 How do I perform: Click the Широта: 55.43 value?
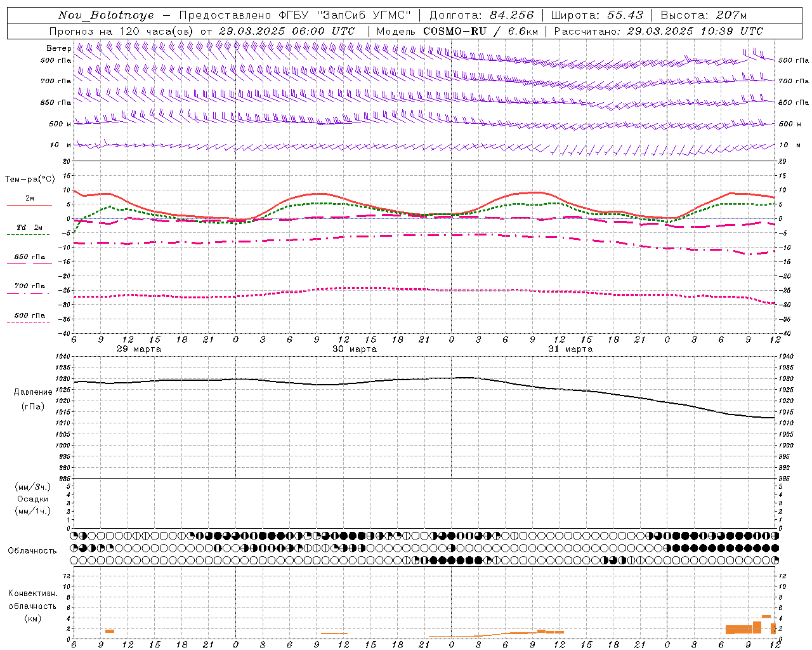click(x=597, y=15)
